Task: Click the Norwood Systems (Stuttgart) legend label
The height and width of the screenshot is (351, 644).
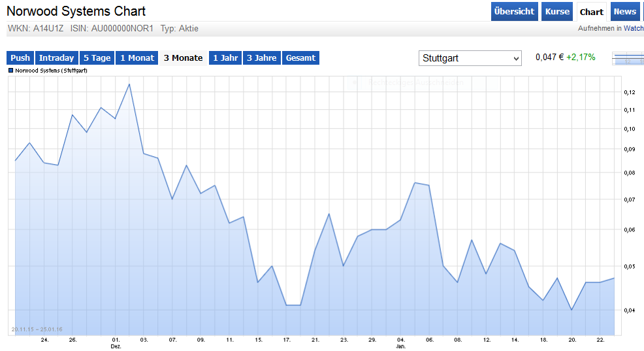Action: pos(51,70)
